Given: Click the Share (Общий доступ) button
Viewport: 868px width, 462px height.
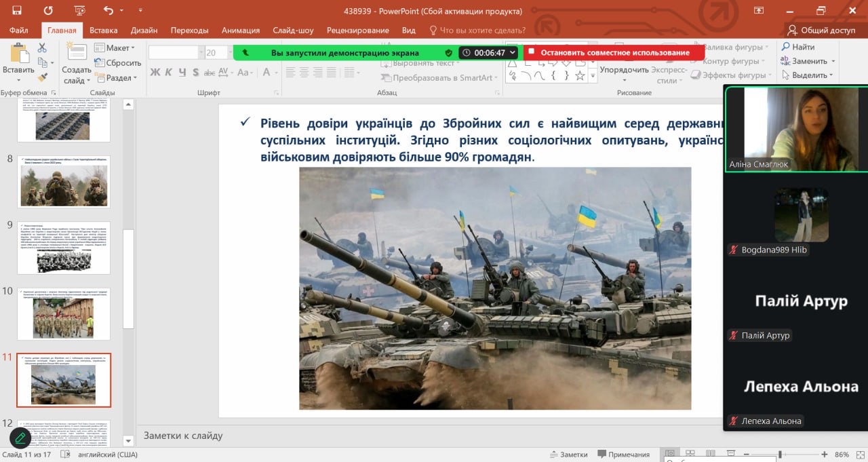Looking at the screenshot, I should click(821, 31).
